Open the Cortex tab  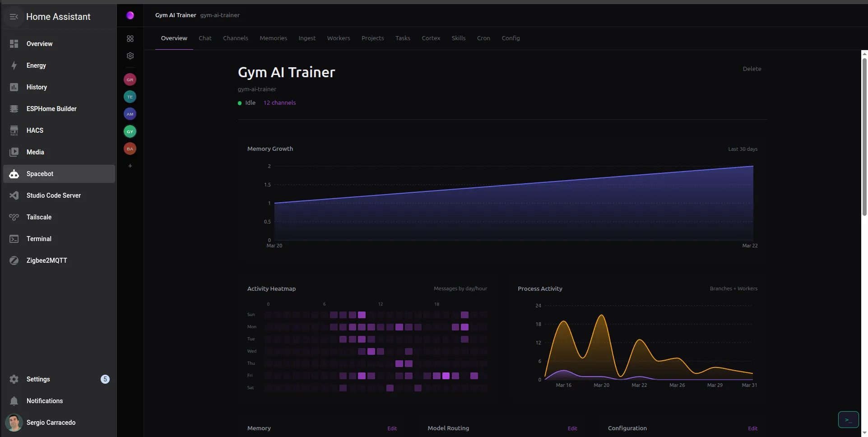point(431,38)
